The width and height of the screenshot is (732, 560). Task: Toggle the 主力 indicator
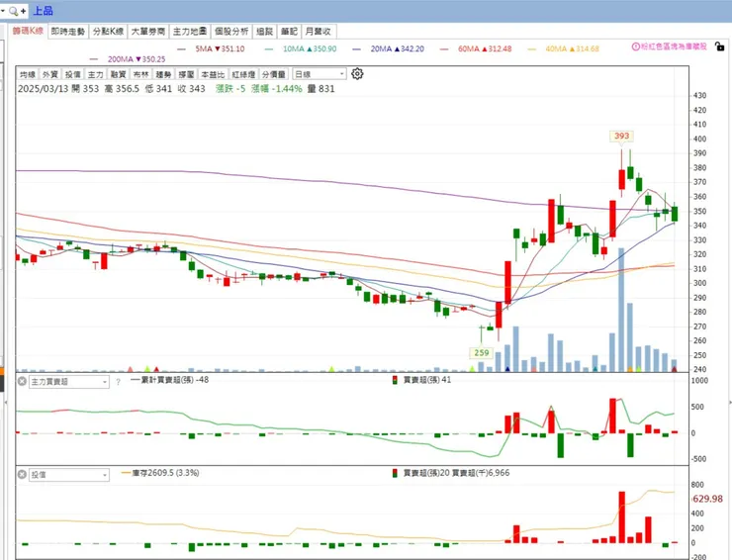pyautogui.click(x=95, y=74)
